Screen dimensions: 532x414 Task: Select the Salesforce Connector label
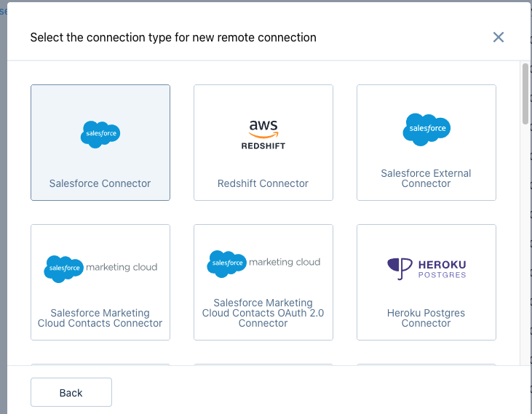pyautogui.click(x=100, y=183)
